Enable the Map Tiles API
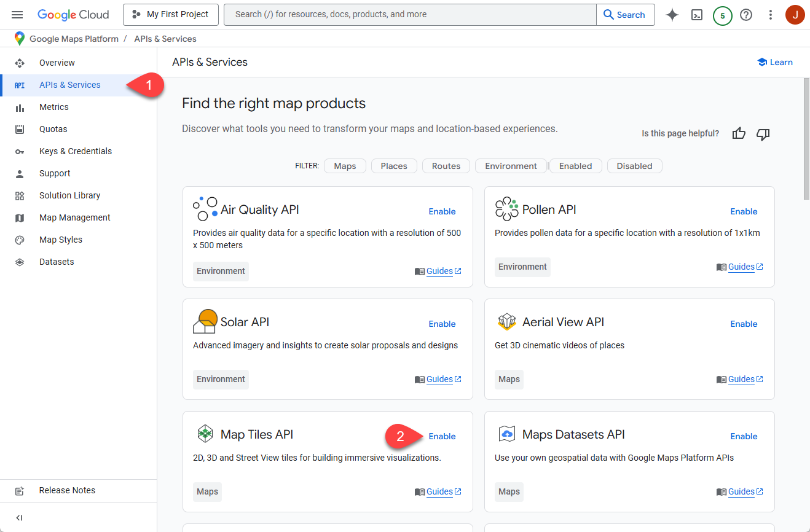Image resolution: width=810 pixels, height=532 pixels. (442, 436)
